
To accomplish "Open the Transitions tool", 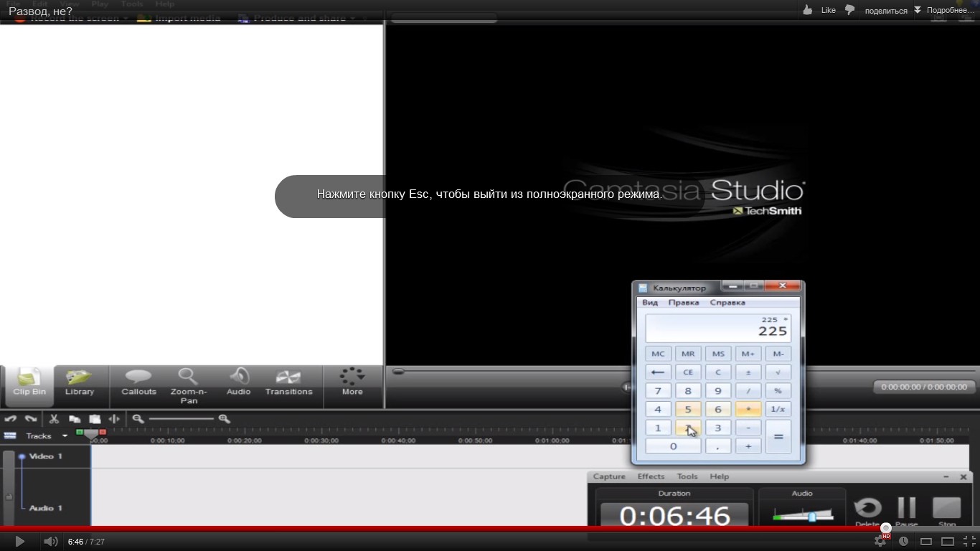I will [288, 383].
